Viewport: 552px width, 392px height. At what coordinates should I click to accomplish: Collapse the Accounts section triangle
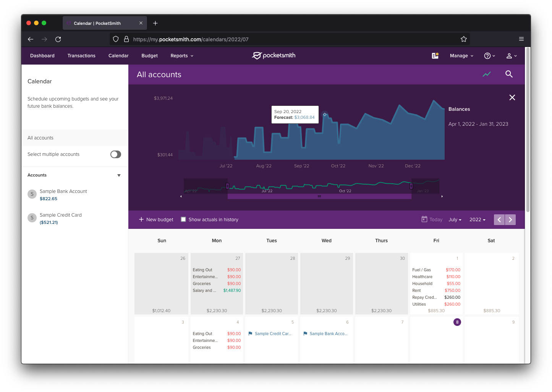point(119,175)
